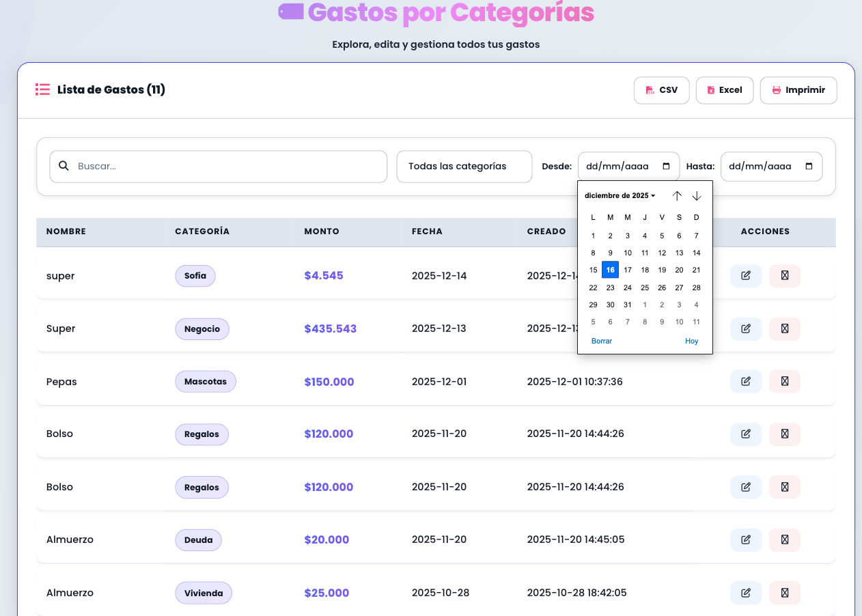Export the expense list as CSV
This screenshot has width=862, height=616.
[x=661, y=89]
